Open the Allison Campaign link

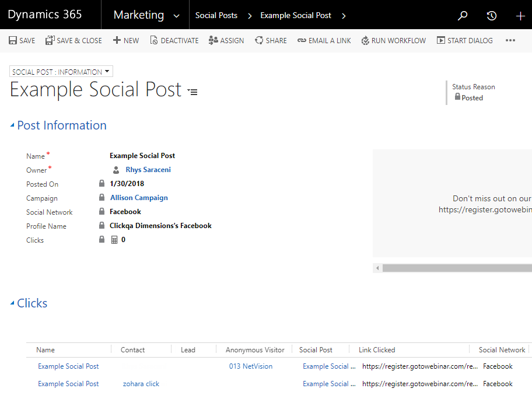coord(139,198)
